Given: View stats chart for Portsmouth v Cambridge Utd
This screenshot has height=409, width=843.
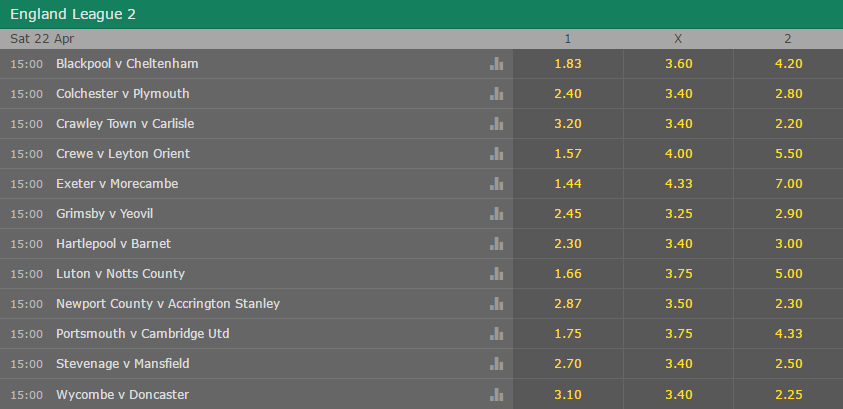Looking at the screenshot, I should [496, 334].
